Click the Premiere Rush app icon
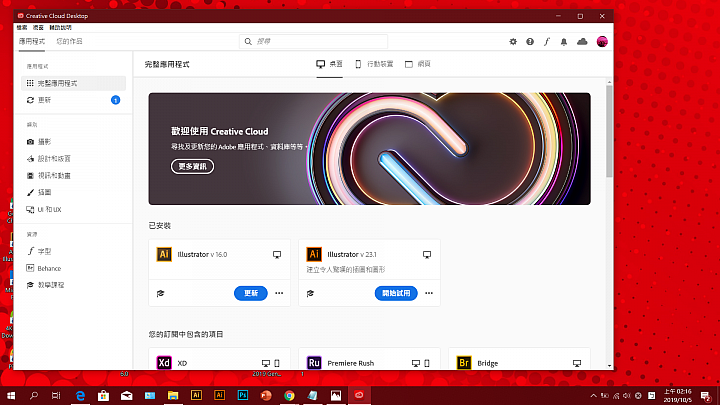 (x=314, y=363)
